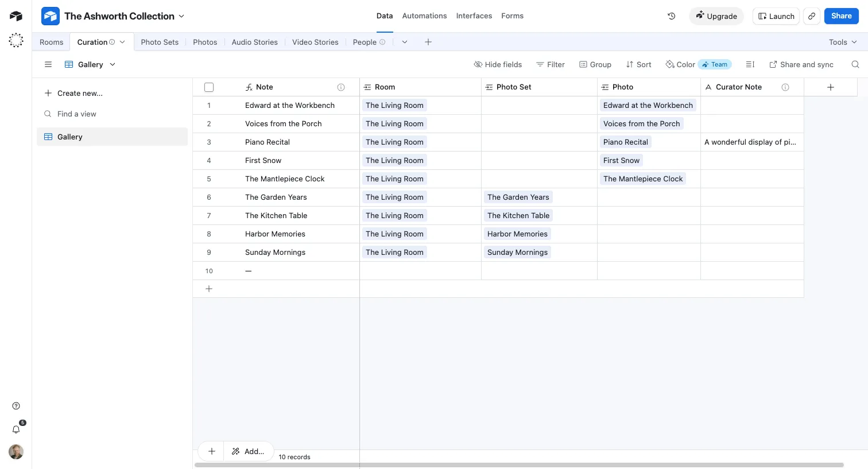Open the Group options
Image resolution: width=868 pixels, height=469 pixels.
pyautogui.click(x=595, y=64)
